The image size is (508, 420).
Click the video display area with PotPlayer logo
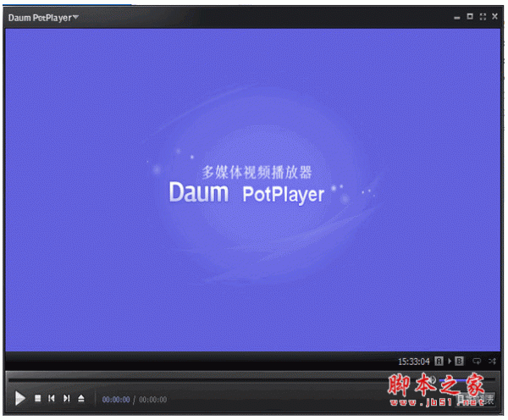252,190
